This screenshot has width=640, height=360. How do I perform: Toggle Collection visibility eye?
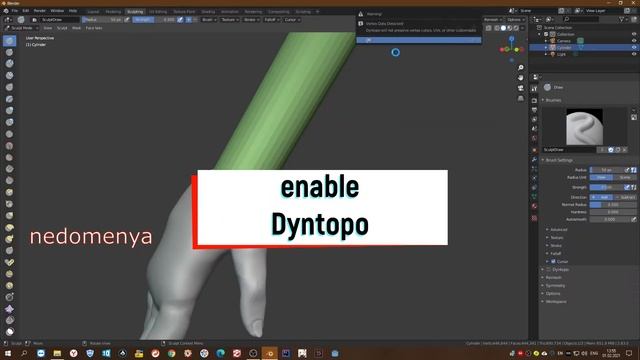pos(634,34)
